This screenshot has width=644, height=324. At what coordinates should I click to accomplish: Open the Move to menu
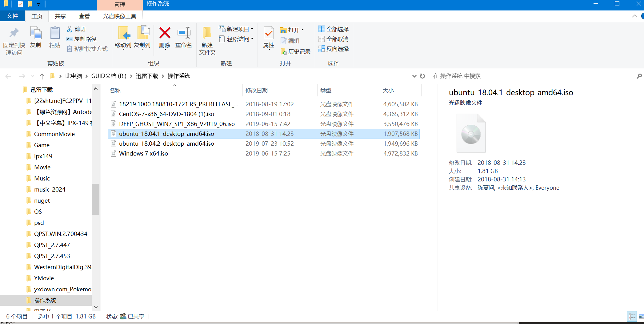[x=123, y=38]
